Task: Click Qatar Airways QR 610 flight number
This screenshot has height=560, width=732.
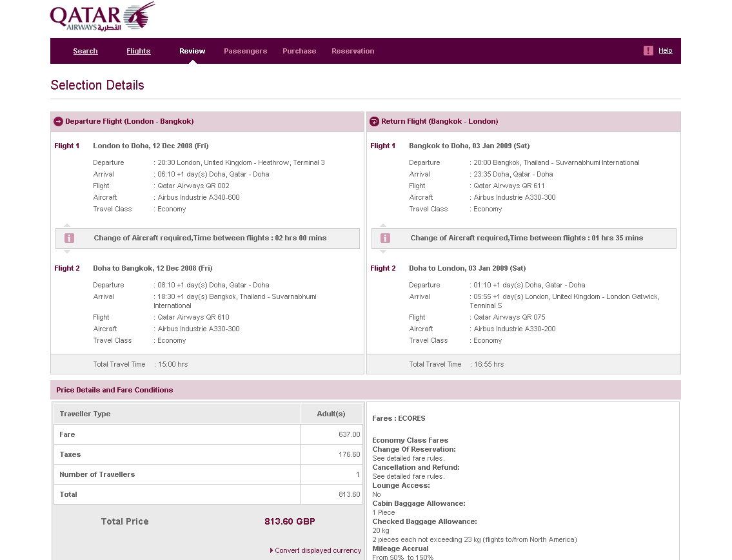Action: 193,318
